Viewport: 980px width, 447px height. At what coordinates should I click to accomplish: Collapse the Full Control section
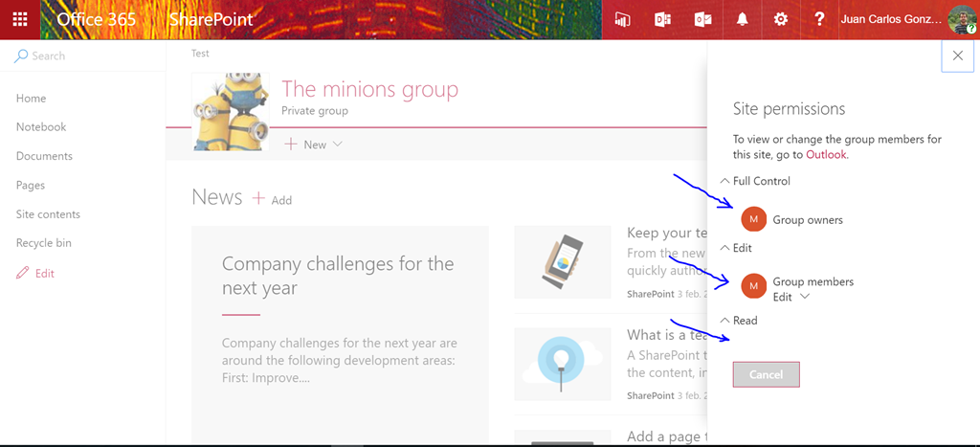coord(725,181)
